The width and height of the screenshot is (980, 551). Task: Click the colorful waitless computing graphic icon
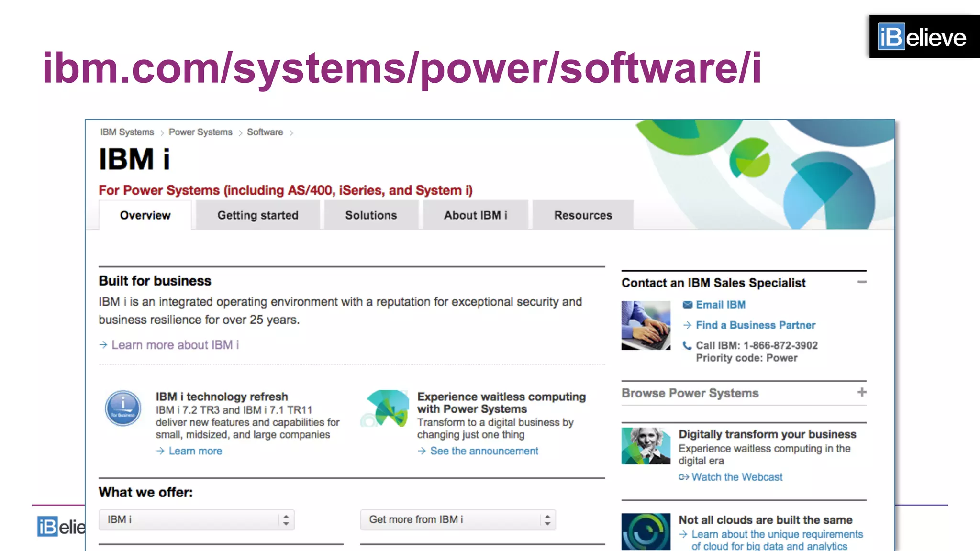[386, 408]
